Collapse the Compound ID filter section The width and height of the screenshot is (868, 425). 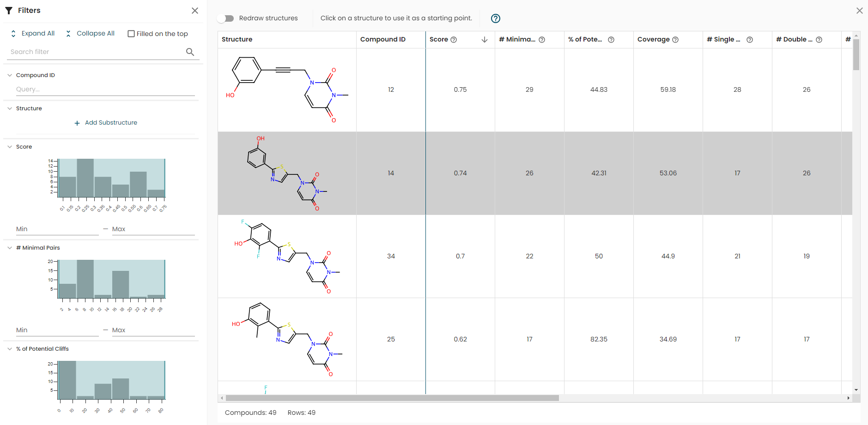pos(10,75)
